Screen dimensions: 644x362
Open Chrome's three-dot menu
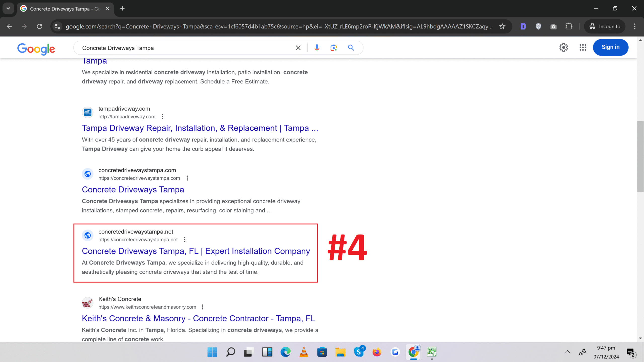(635, 26)
